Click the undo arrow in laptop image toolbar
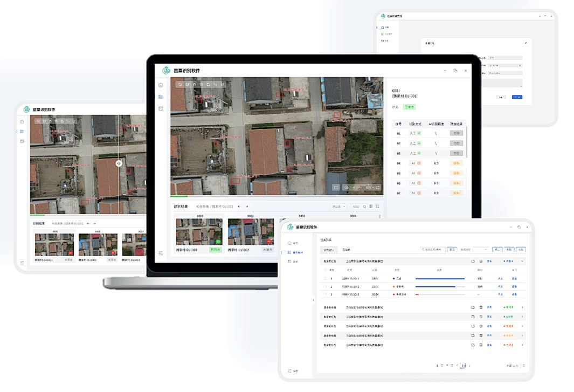574x392 pixels. [215, 85]
